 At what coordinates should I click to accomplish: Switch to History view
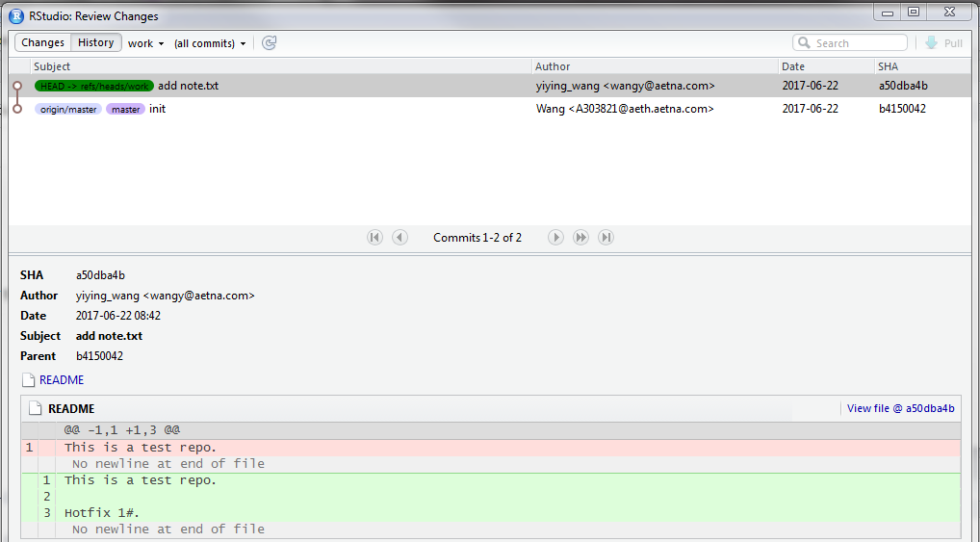coord(95,43)
